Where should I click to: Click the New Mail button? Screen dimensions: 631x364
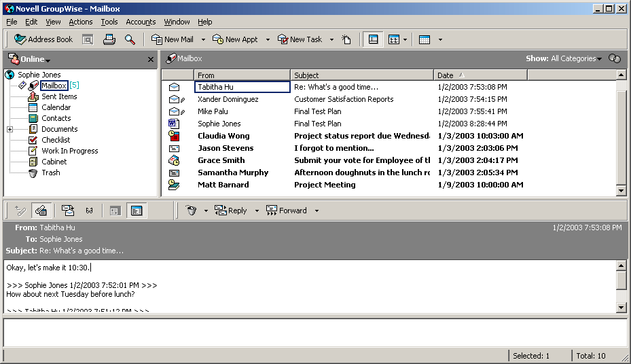click(x=173, y=39)
